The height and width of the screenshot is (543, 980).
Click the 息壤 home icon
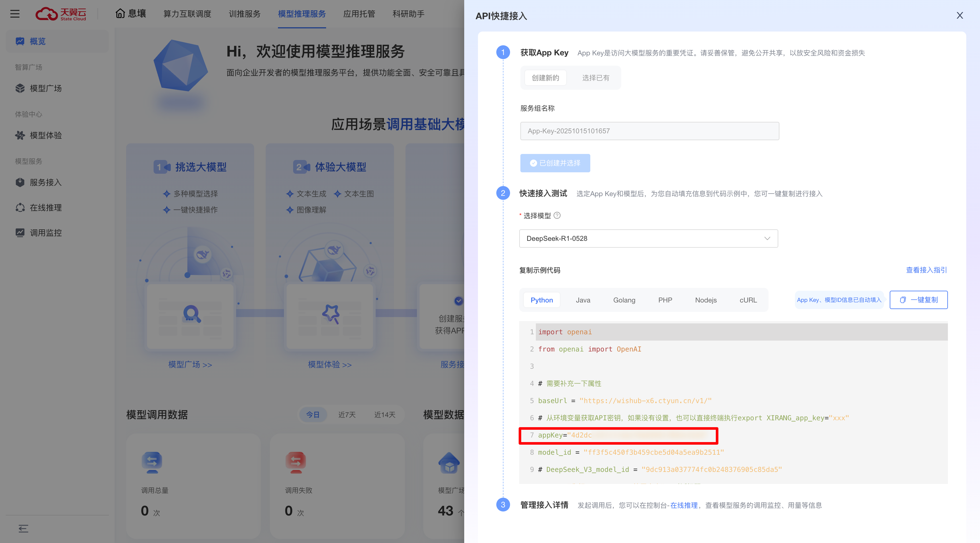point(120,14)
